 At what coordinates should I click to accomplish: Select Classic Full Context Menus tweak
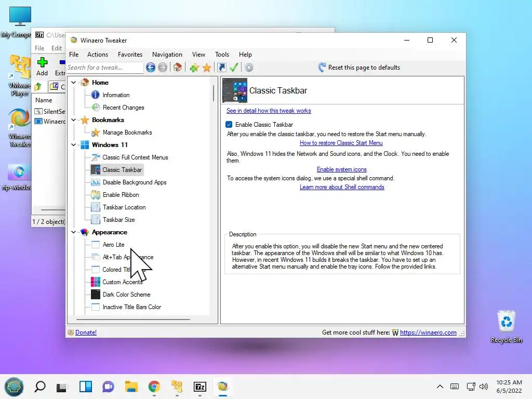click(x=135, y=157)
